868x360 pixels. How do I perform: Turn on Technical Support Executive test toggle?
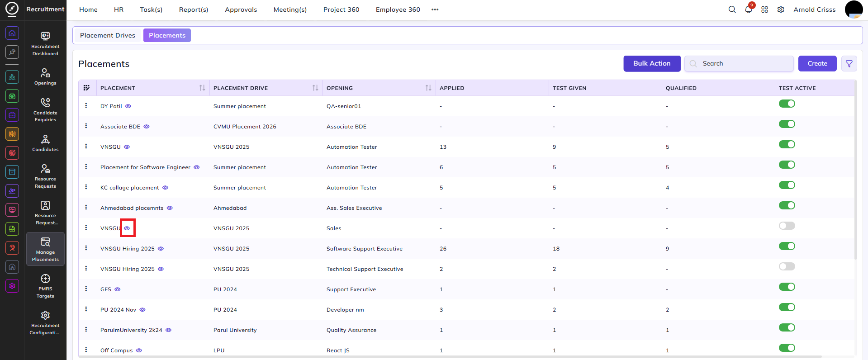(x=787, y=266)
